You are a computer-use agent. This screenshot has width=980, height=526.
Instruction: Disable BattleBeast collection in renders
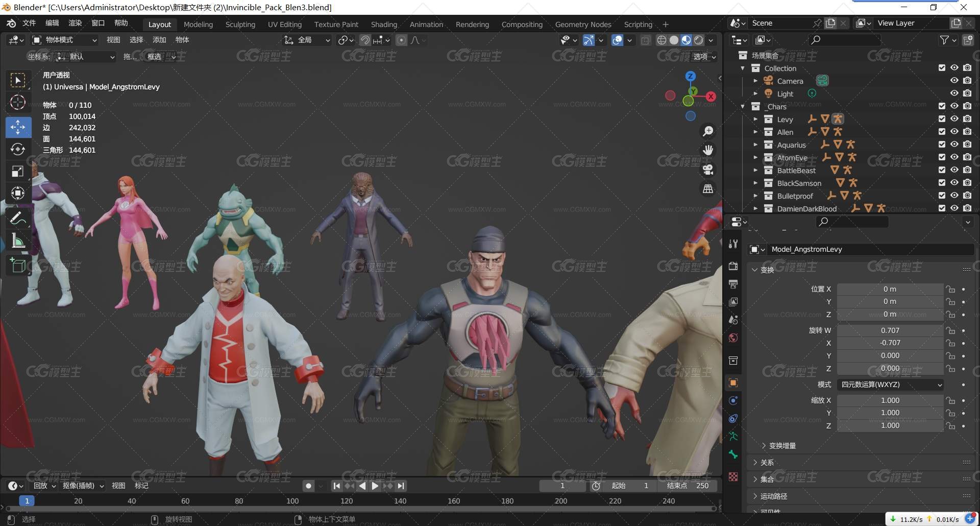click(967, 170)
